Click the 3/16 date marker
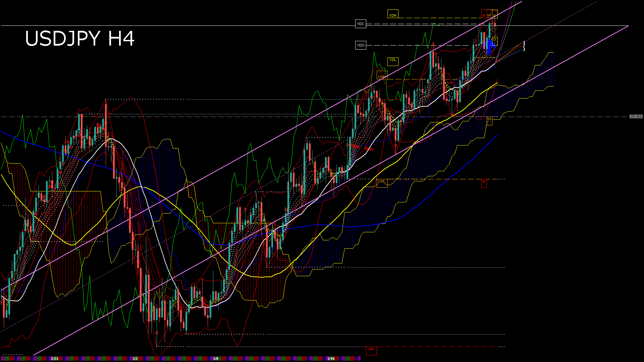The image size is (644, 362). [x=331, y=359]
